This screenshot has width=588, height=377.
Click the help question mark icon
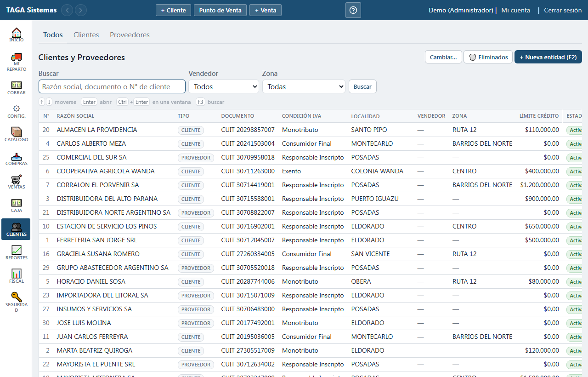[x=353, y=10]
